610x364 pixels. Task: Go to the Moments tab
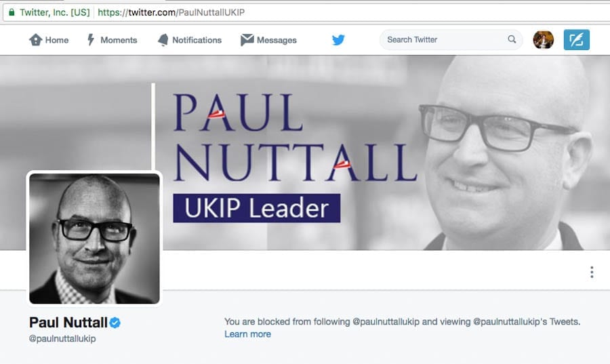tap(119, 40)
